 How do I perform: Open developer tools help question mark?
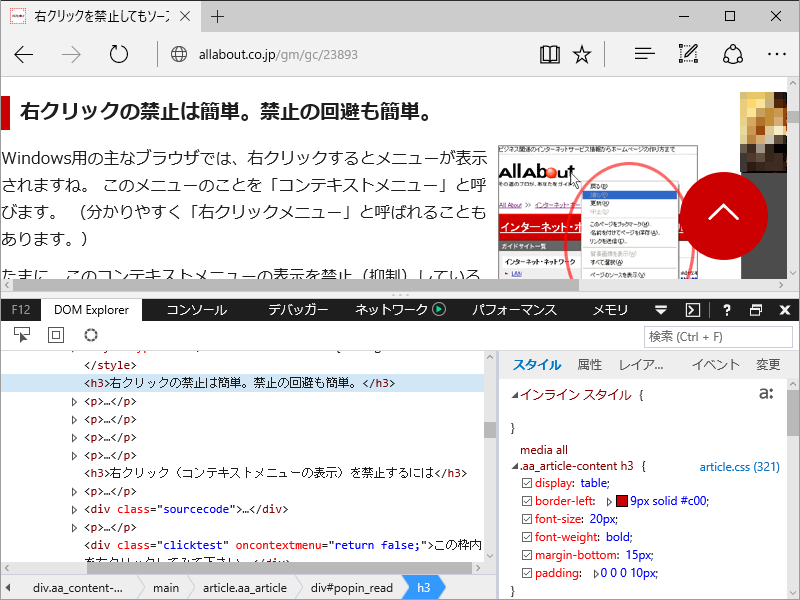click(x=727, y=310)
